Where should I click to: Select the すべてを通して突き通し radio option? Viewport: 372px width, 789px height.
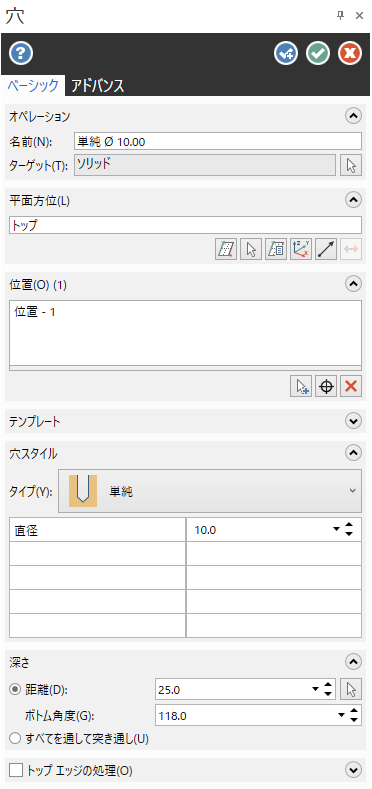(x=15, y=739)
